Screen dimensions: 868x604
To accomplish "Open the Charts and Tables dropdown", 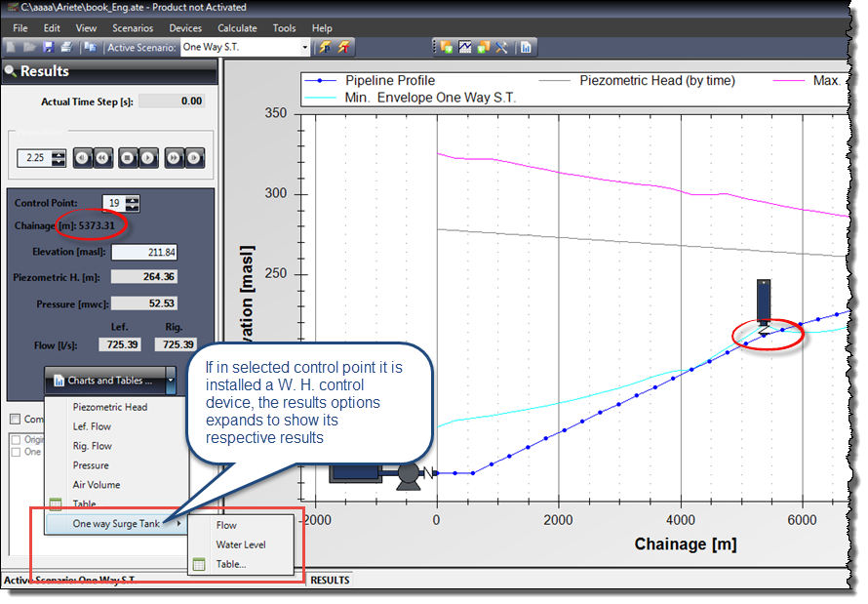I will pyautogui.click(x=109, y=382).
